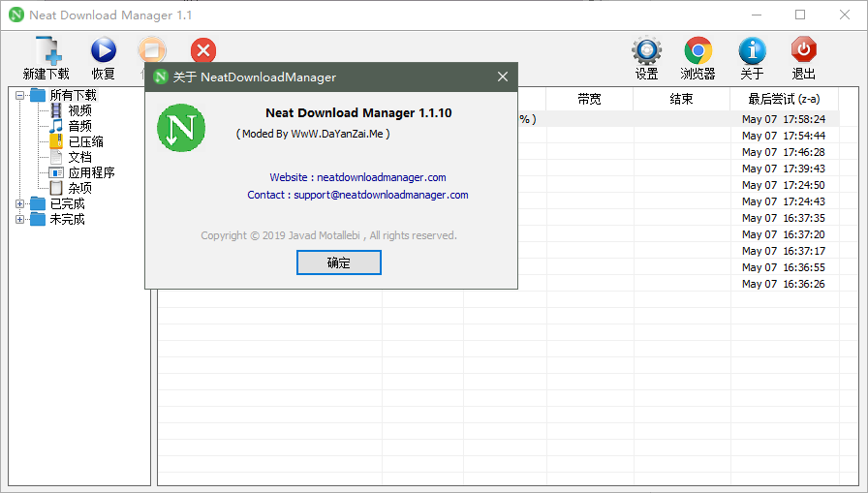The height and width of the screenshot is (493, 868).
Task: Select 已完成 tree item label
Action: (x=68, y=203)
